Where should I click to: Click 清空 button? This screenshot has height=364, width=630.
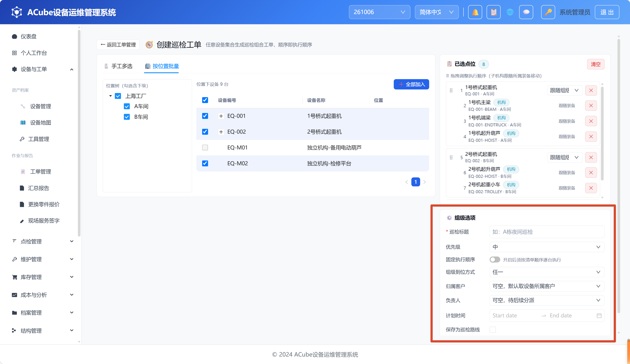[x=595, y=64]
